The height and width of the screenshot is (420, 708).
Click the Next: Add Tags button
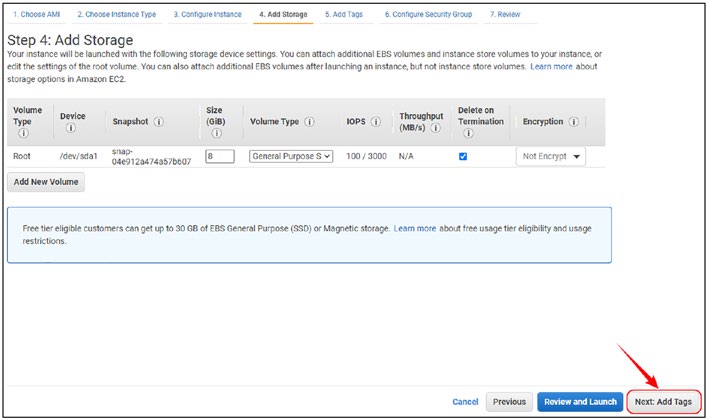(x=663, y=402)
